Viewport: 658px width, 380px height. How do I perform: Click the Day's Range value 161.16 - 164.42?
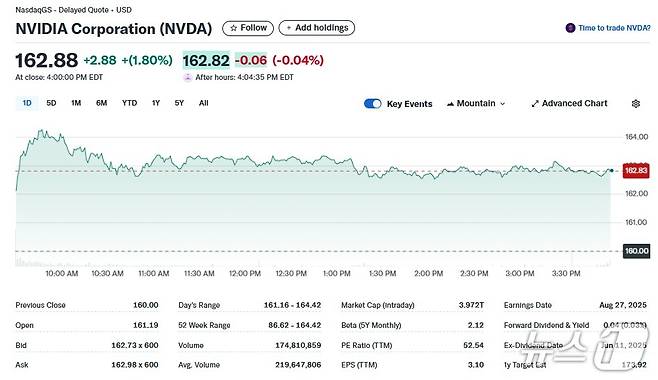point(292,305)
